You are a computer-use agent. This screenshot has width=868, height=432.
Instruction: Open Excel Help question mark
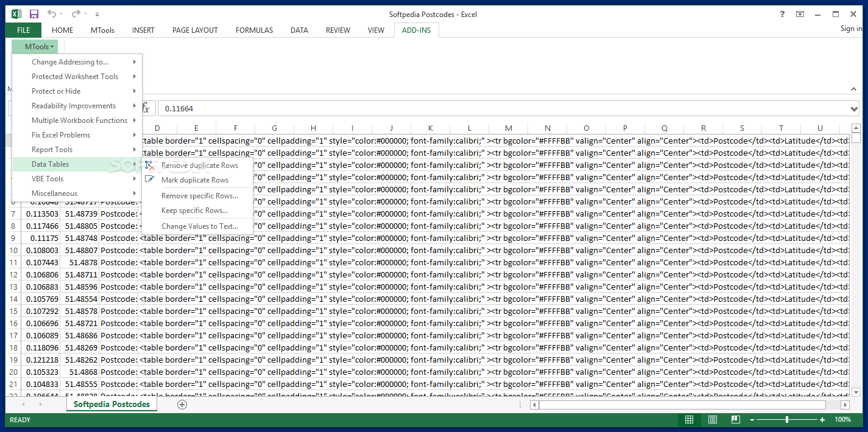click(x=782, y=14)
